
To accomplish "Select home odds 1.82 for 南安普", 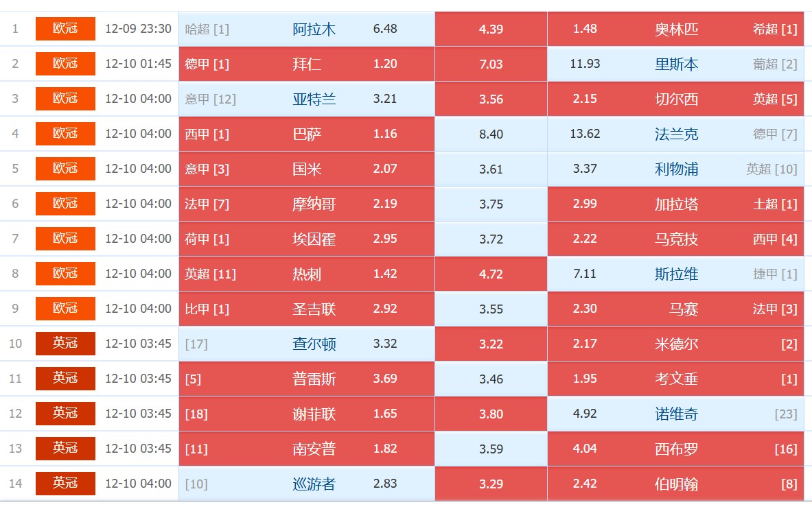I will click(x=385, y=449).
